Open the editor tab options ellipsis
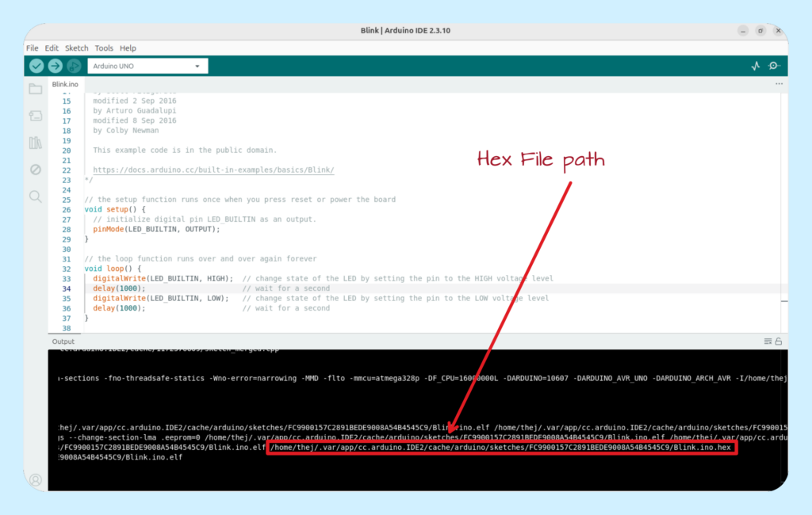This screenshot has height=515, width=812. [779, 84]
